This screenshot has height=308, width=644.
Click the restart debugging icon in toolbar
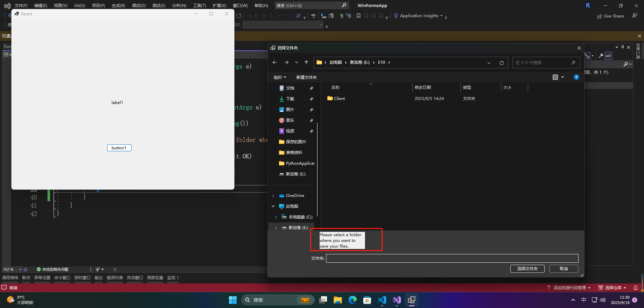point(239,16)
